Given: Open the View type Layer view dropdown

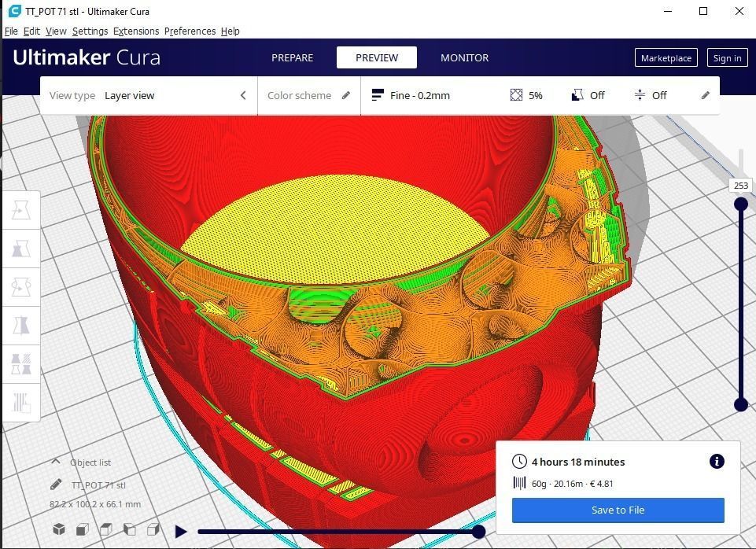Looking at the screenshot, I should [x=149, y=95].
